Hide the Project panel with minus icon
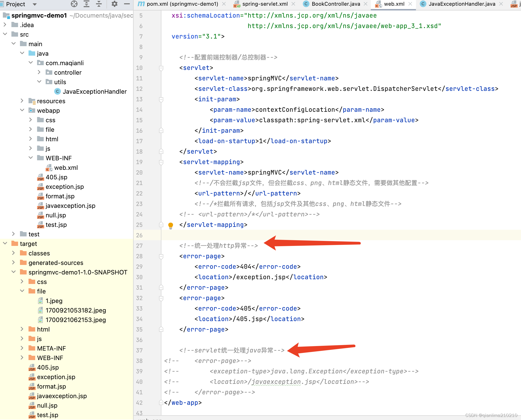521x420 pixels. [127, 4]
